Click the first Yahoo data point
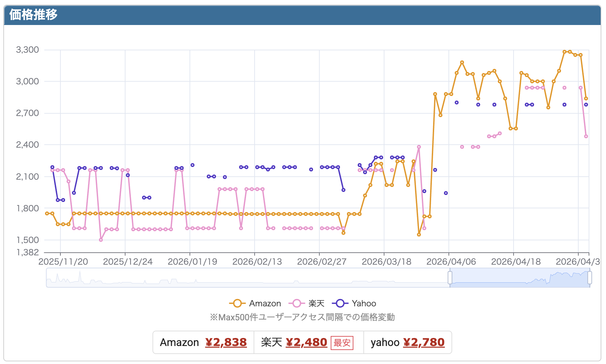This screenshot has height=364, width=606. click(x=52, y=167)
